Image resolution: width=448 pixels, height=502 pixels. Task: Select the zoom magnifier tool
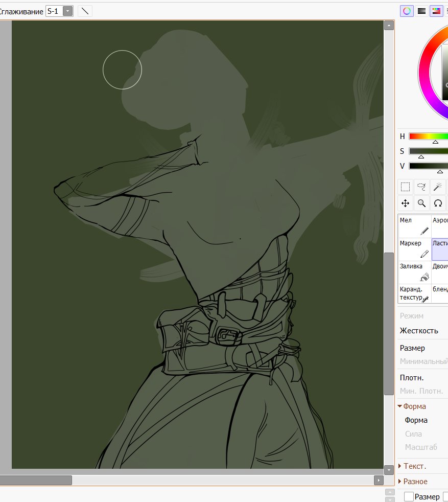coord(422,203)
